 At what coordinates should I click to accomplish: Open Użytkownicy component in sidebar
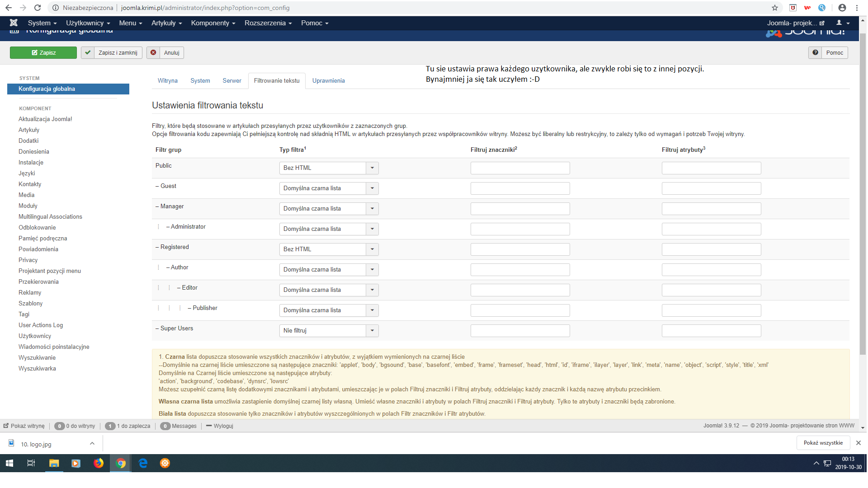coord(35,336)
